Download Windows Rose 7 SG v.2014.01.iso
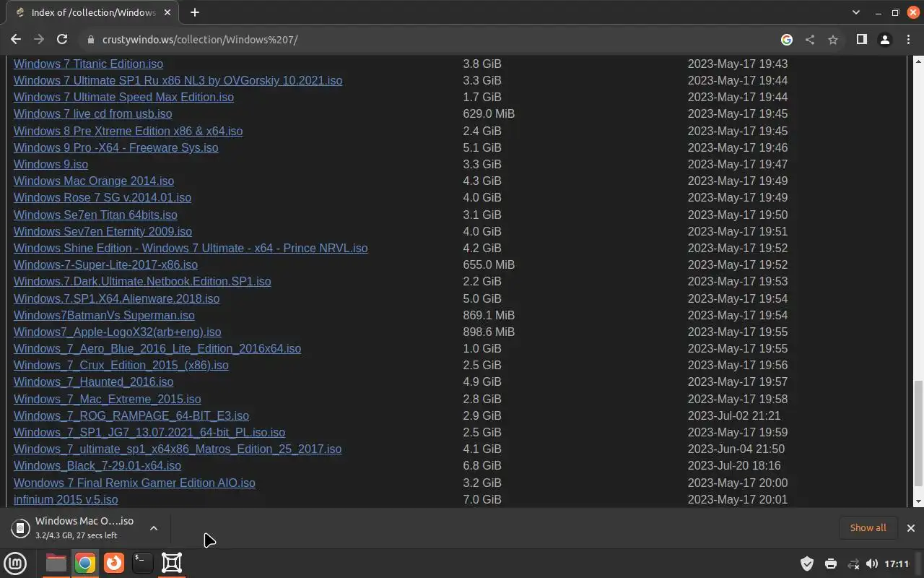The image size is (924, 578). [103, 197]
